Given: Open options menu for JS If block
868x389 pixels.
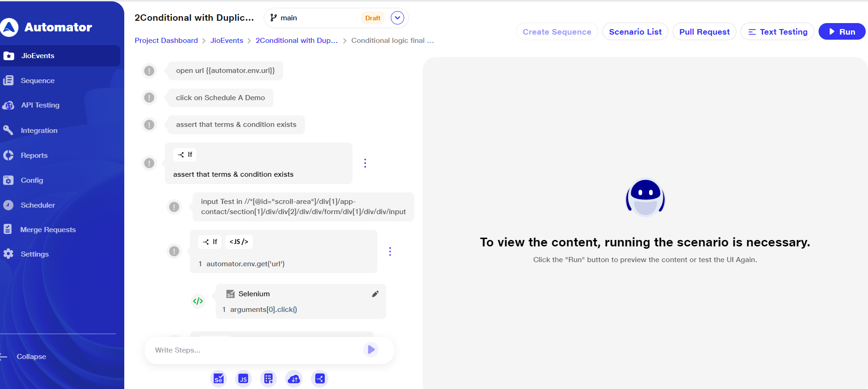Looking at the screenshot, I should [390, 251].
